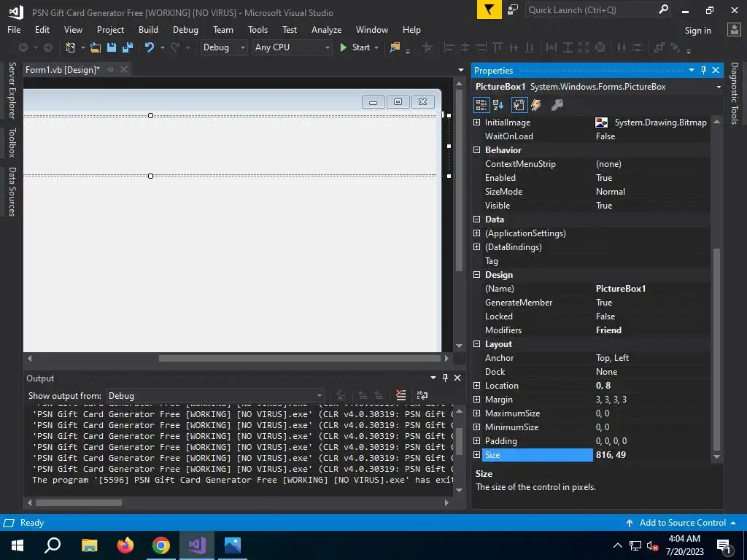Click the (Name) value PictureBox1
The image size is (747, 560).
(x=620, y=289)
